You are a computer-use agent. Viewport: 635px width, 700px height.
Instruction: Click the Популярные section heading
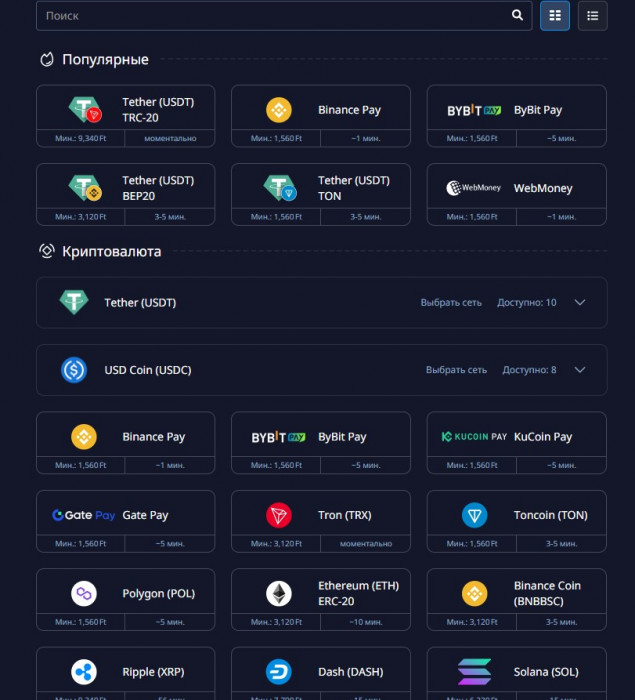click(105, 59)
